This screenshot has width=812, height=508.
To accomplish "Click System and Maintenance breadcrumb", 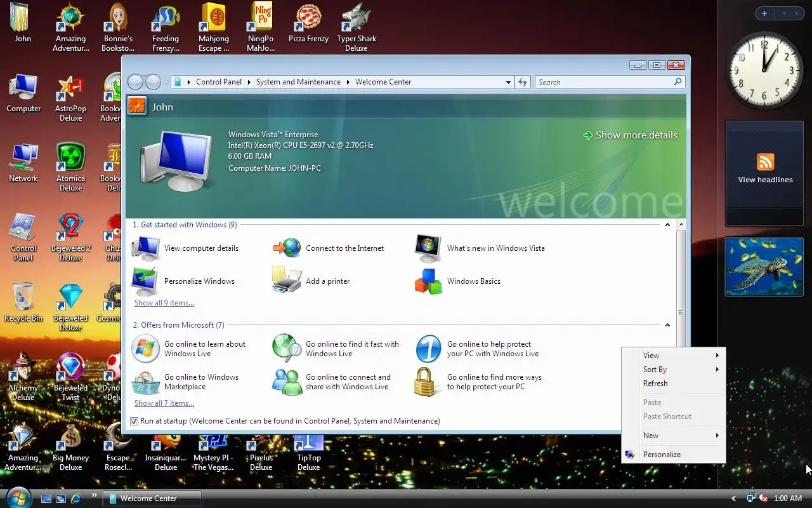I will click(298, 82).
